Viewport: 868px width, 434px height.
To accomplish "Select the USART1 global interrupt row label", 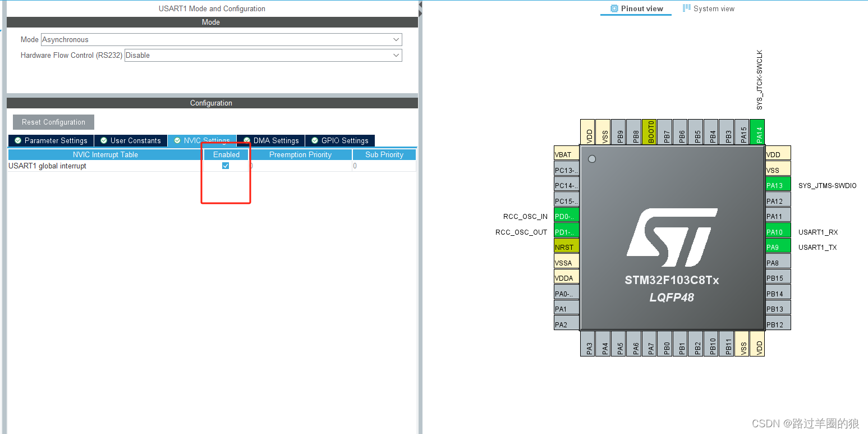I will click(48, 166).
